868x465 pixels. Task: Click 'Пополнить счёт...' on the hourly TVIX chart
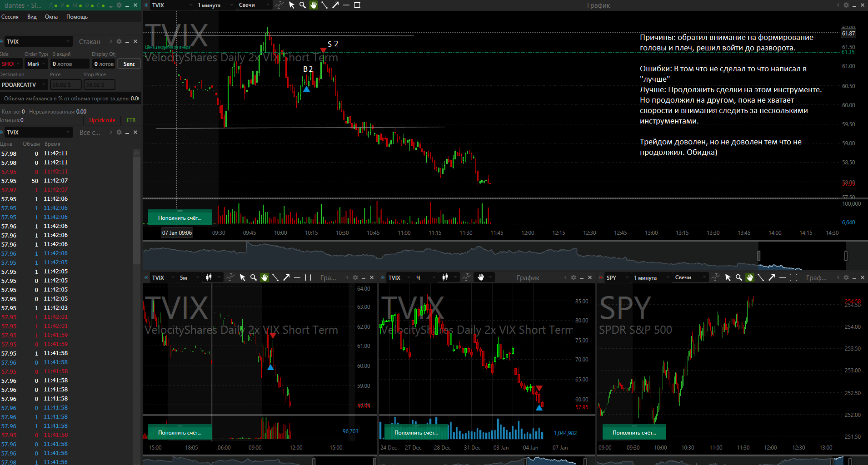tap(416, 433)
